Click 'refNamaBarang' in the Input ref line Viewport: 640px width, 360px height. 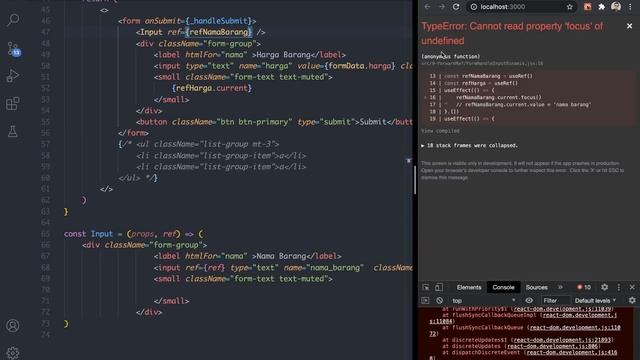pyautogui.click(x=218, y=32)
